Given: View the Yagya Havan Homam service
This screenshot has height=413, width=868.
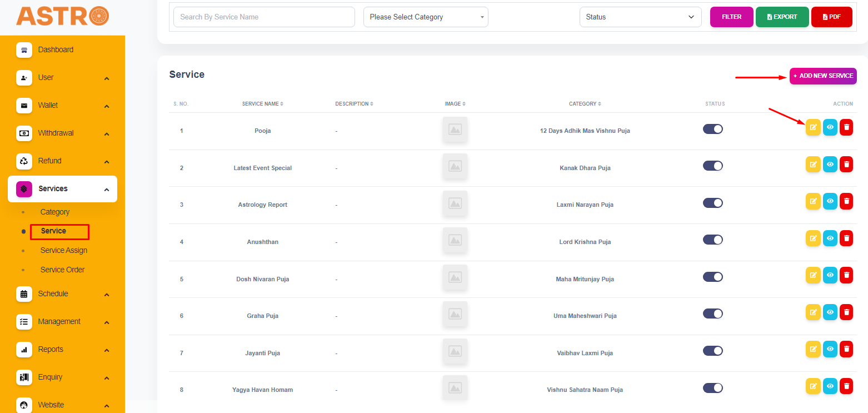Looking at the screenshot, I should [830, 386].
